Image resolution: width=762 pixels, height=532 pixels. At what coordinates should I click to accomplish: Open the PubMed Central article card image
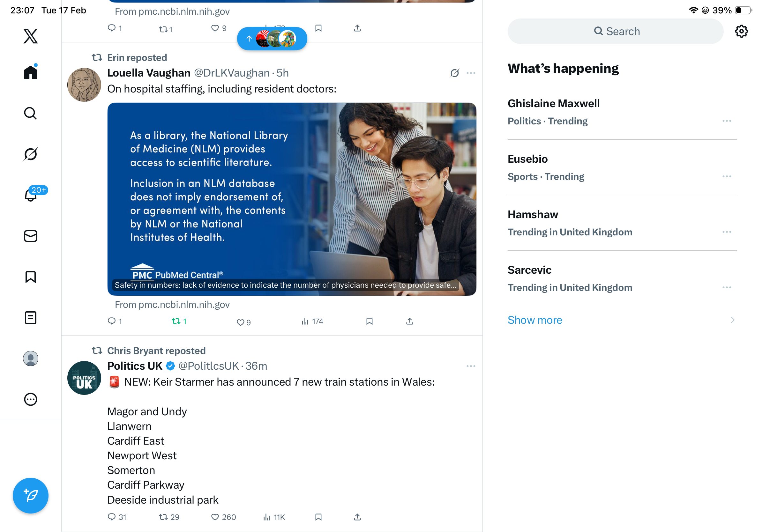pos(291,199)
